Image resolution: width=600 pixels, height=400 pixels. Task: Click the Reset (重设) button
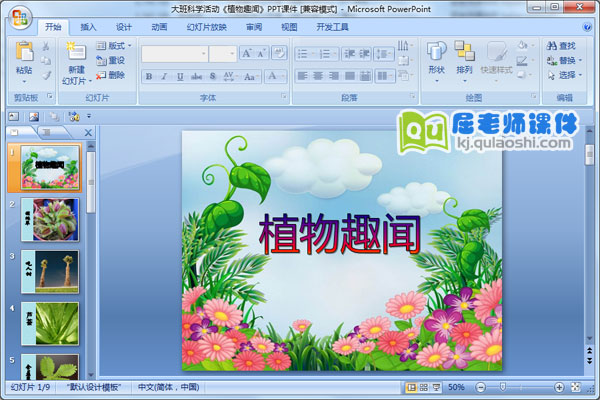coord(111,60)
